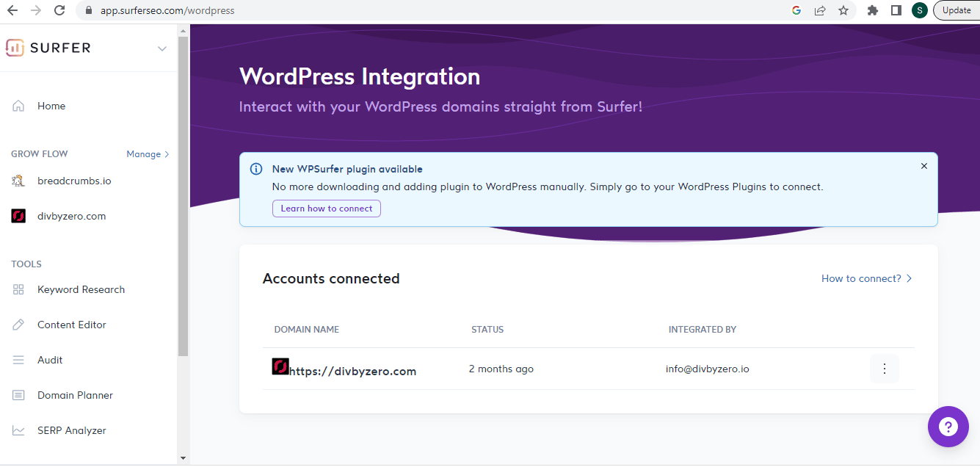980x467 pixels.
Task: Click the divbyzero.com sidebar favicon
Action: 18,216
